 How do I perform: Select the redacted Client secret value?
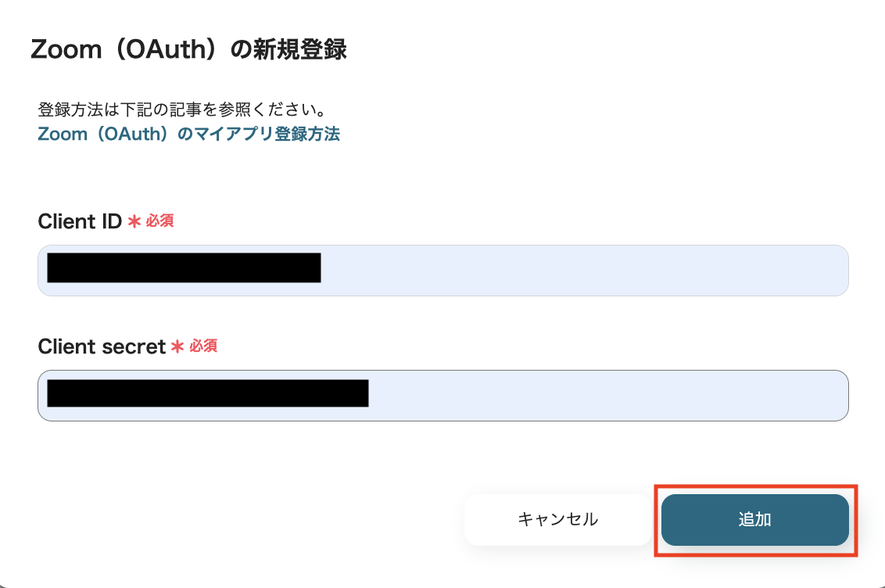coord(207,394)
